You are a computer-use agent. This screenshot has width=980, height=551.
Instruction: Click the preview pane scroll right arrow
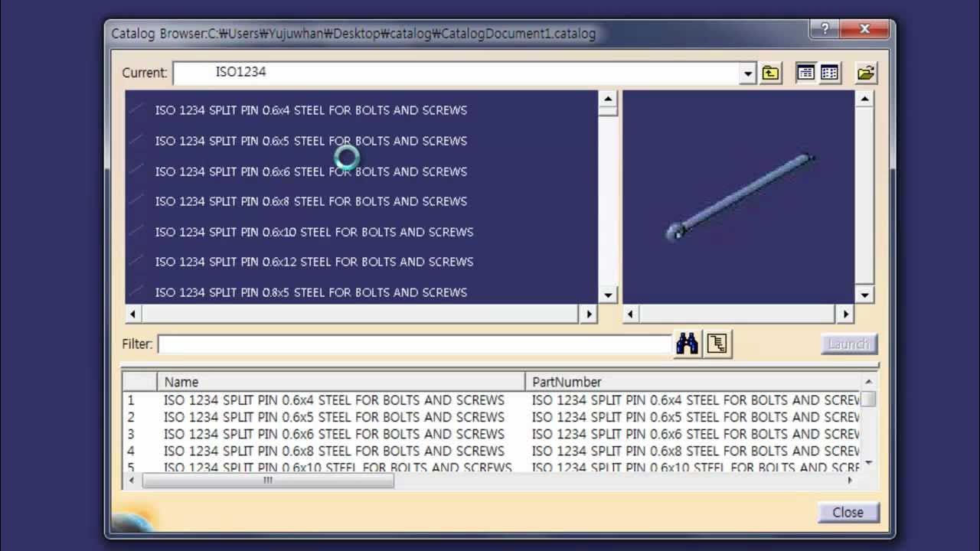coord(845,314)
